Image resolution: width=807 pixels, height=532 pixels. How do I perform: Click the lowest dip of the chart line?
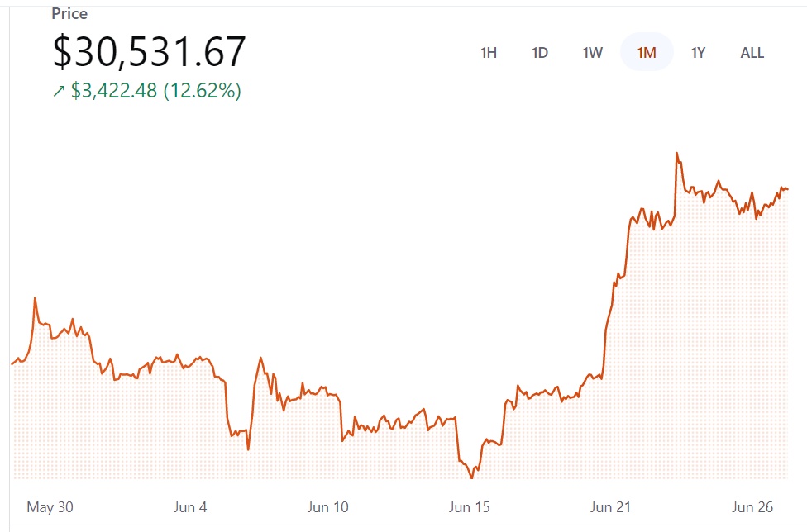472,477
